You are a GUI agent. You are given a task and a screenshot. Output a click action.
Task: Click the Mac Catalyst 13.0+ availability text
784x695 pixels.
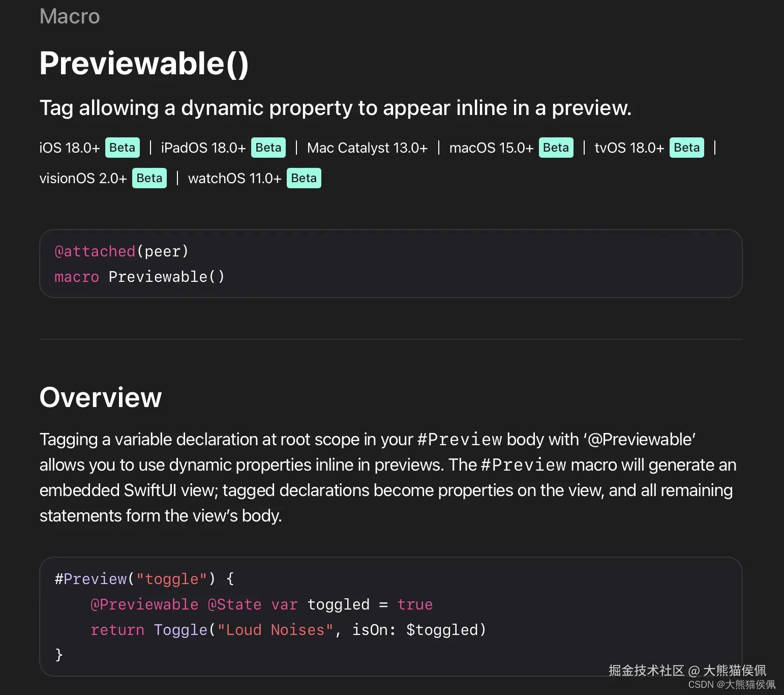367,148
